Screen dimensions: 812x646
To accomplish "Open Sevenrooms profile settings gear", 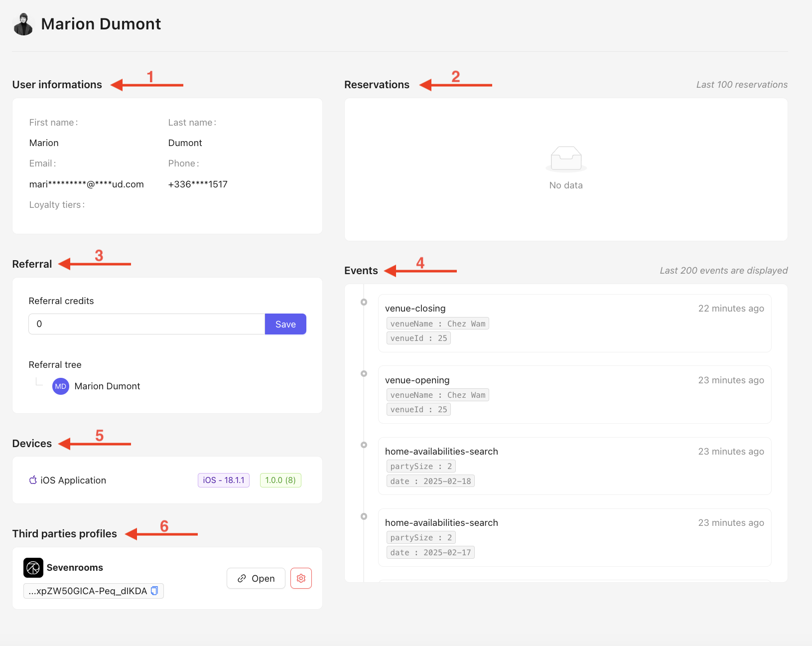I will tap(301, 578).
